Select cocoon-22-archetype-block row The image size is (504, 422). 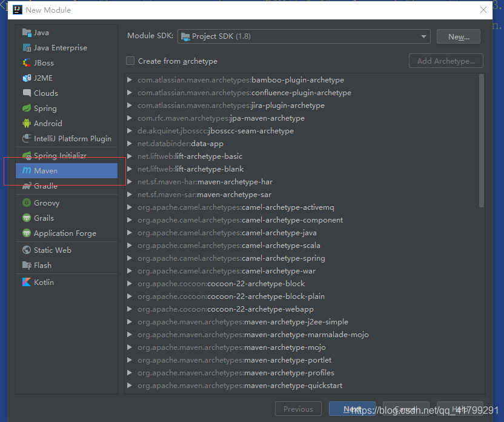(x=302, y=284)
